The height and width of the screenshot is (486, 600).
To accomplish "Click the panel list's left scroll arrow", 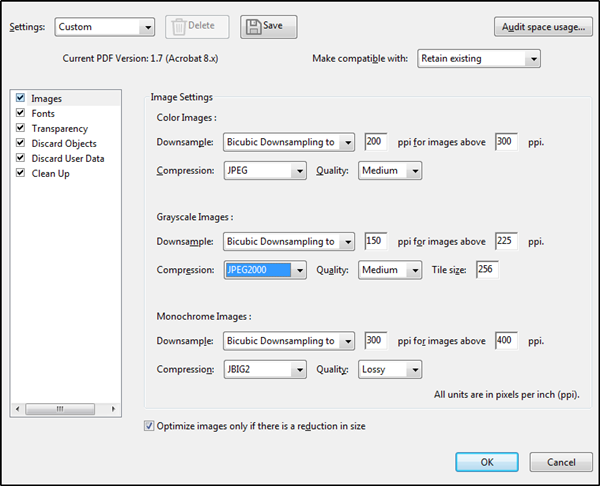I will pyautogui.click(x=18, y=409).
